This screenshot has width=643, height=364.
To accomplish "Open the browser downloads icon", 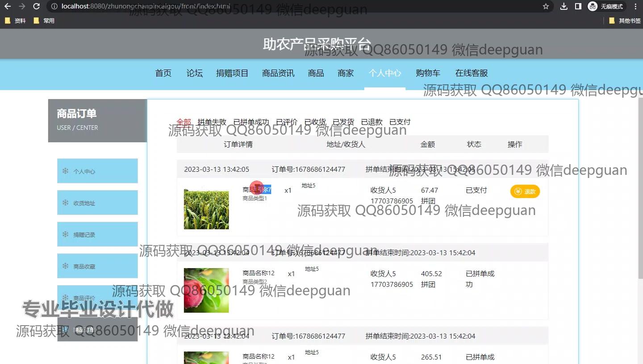I will [x=564, y=6].
